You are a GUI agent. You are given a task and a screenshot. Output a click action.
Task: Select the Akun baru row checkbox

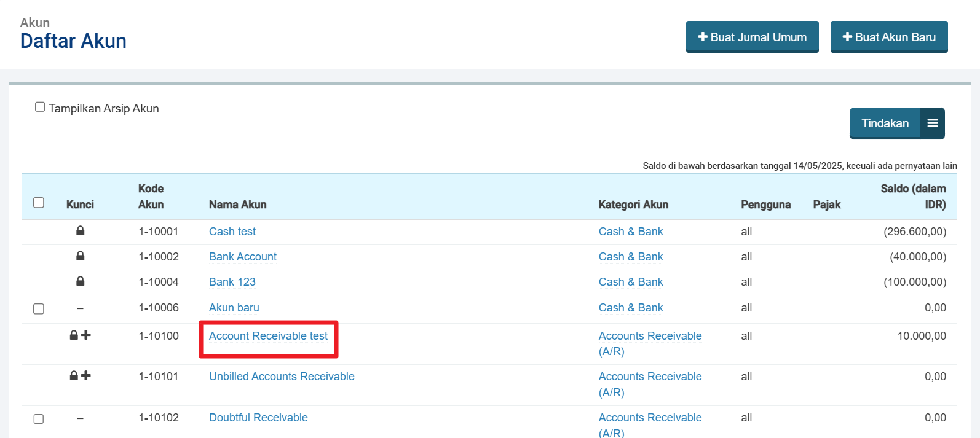point(39,308)
